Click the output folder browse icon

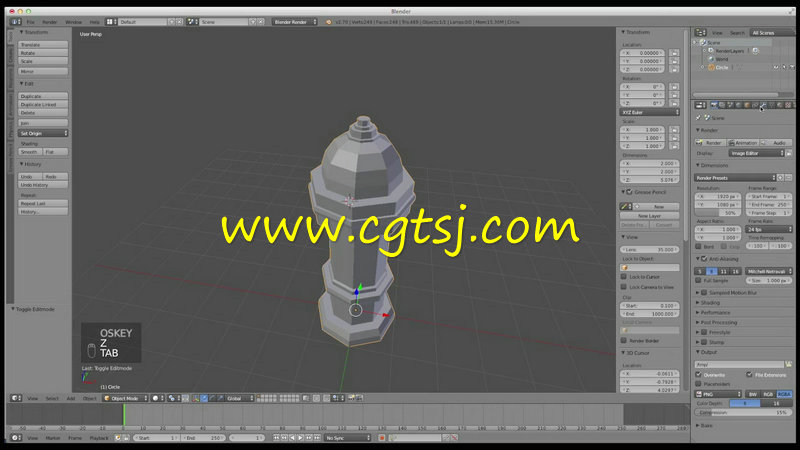click(789, 364)
